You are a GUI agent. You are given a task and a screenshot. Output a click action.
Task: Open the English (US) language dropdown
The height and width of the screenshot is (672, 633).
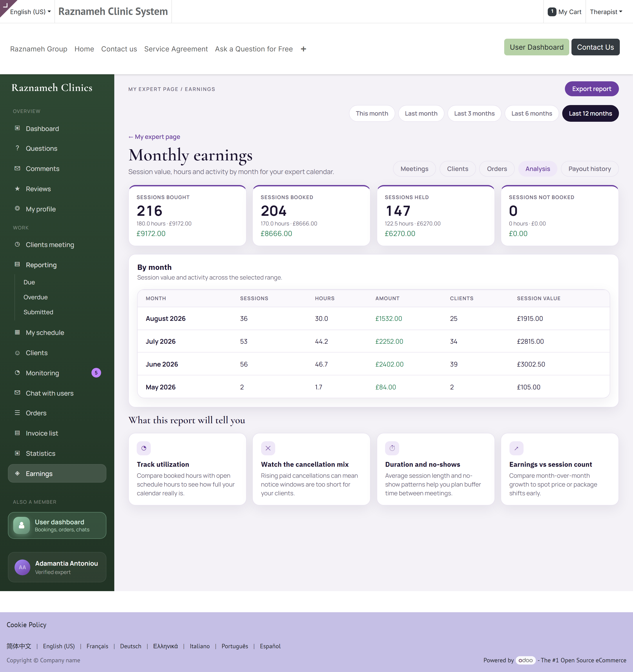[x=30, y=12]
